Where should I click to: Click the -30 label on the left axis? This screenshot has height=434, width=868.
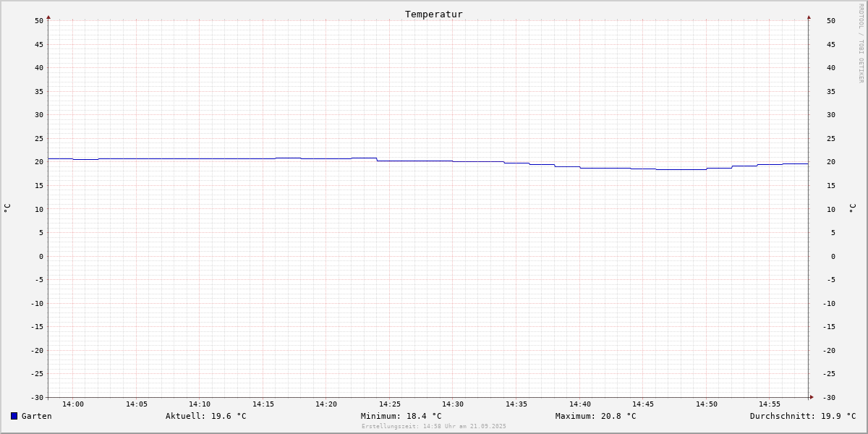click(37, 397)
